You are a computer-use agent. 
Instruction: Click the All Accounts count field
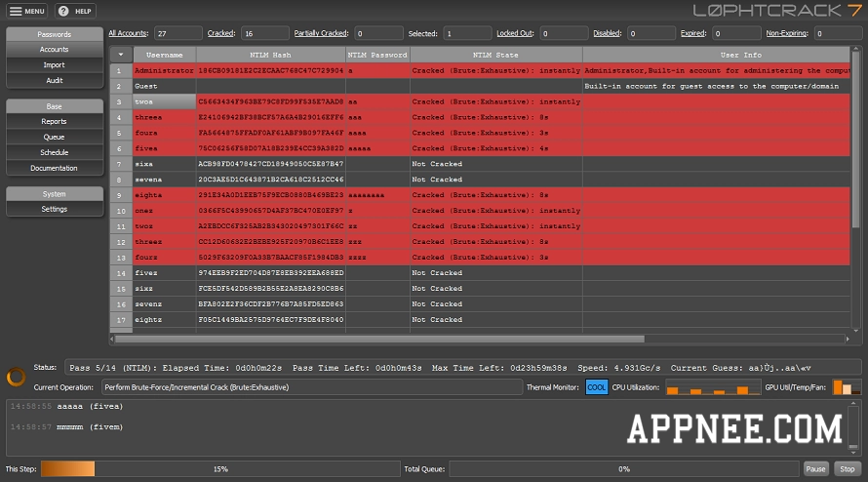click(178, 33)
